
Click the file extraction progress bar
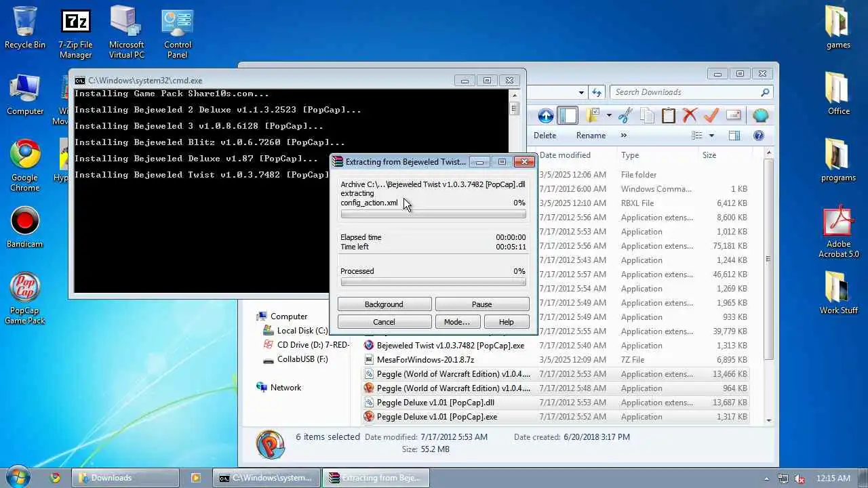[433, 214]
